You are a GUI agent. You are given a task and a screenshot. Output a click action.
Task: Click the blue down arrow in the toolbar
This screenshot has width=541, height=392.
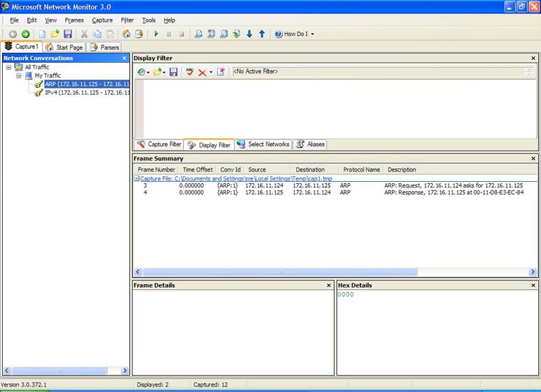[249, 34]
